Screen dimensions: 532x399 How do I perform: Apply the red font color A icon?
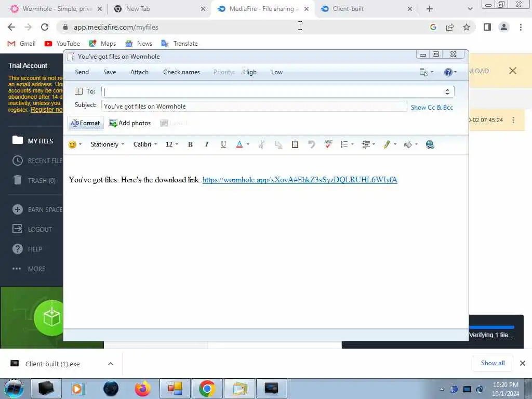tap(239, 144)
